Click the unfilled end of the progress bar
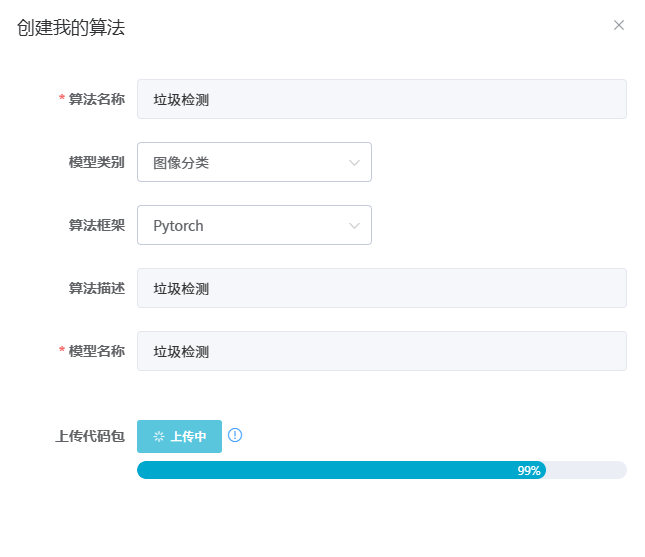Viewport: 645px width, 557px height. 587,470
